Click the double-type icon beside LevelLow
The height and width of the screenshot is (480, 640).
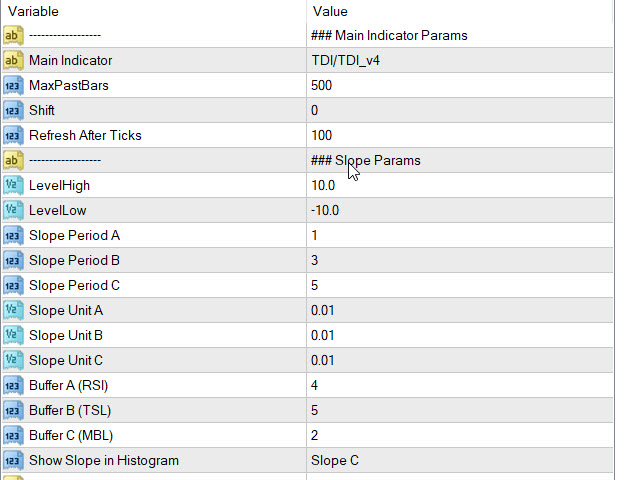tap(13, 211)
